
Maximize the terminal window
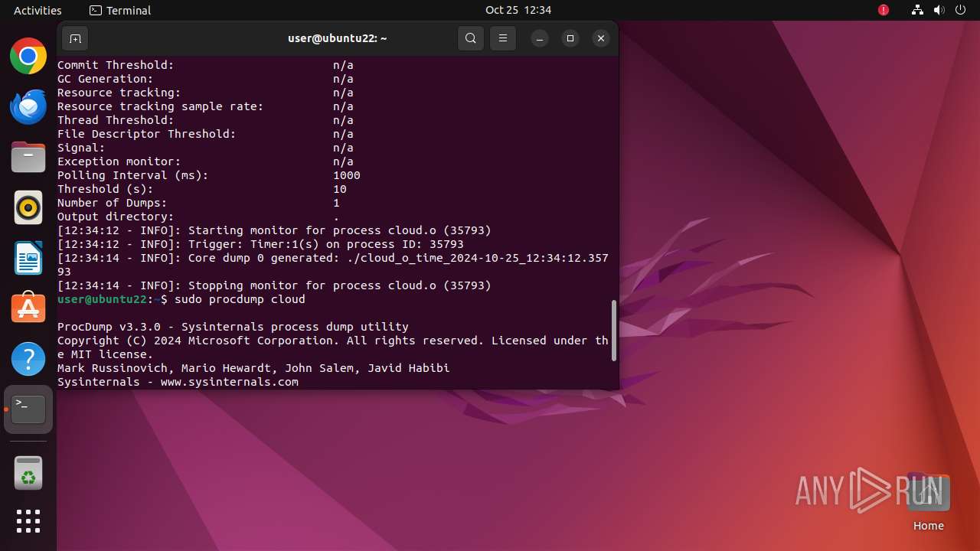coord(570,38)
